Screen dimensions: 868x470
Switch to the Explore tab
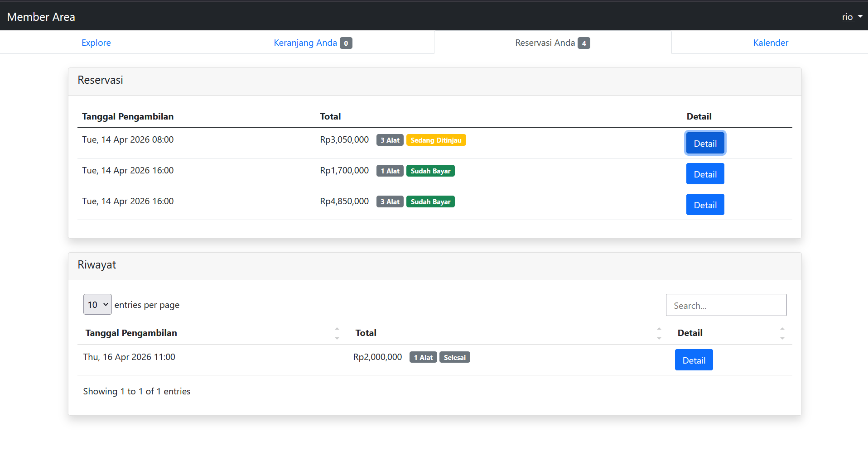96,43
